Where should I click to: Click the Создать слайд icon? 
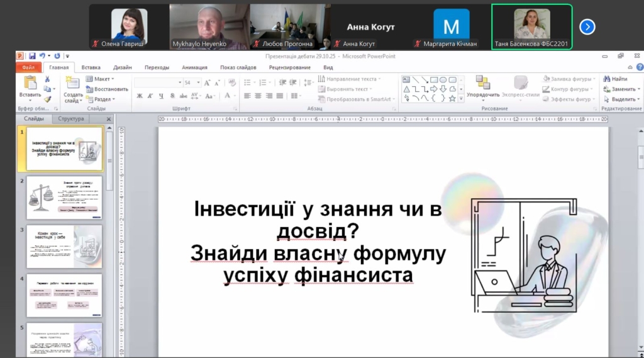(72, 83)
